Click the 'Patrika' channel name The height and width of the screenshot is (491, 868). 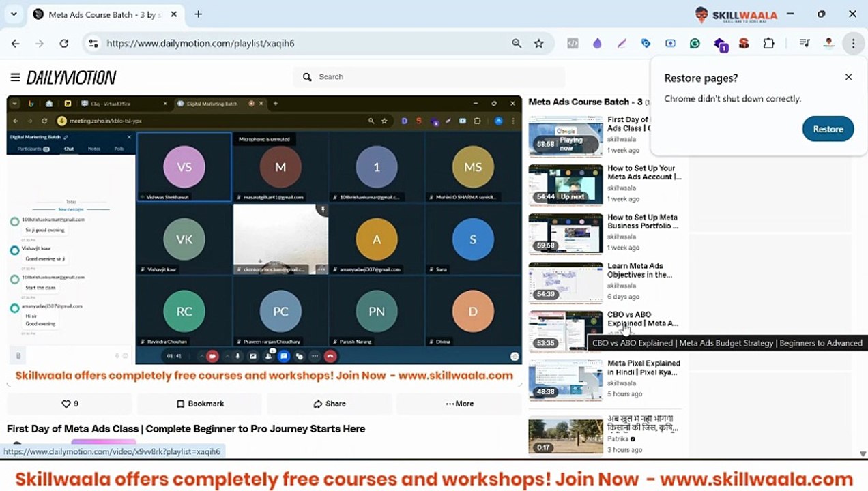[618, 439]
